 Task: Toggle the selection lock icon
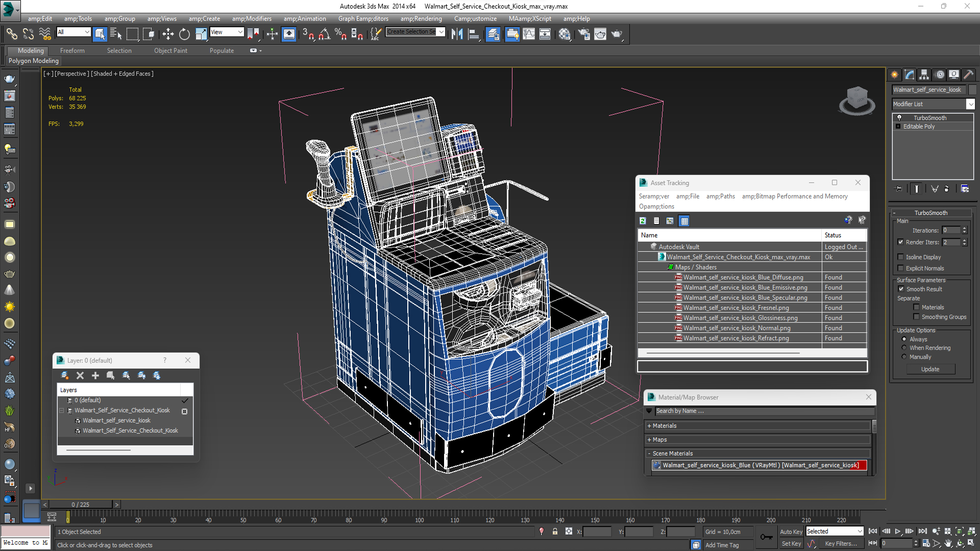pos(555,532)
